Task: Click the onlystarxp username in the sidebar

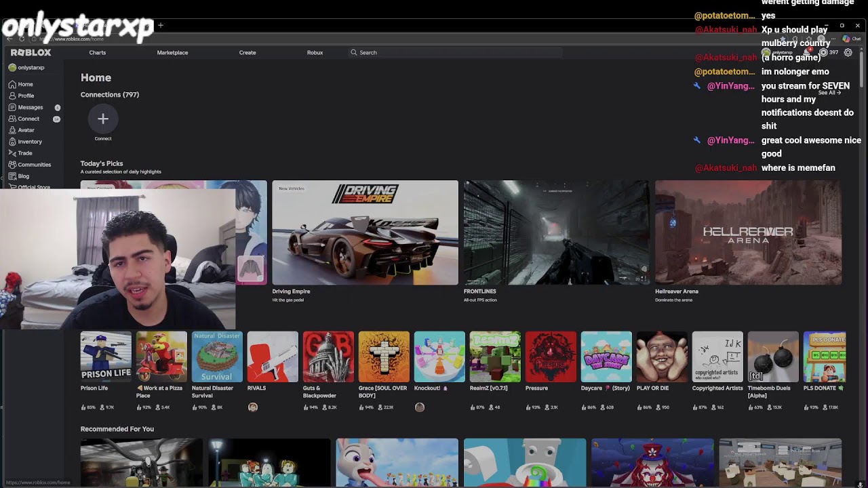Action: coord(31,68)
